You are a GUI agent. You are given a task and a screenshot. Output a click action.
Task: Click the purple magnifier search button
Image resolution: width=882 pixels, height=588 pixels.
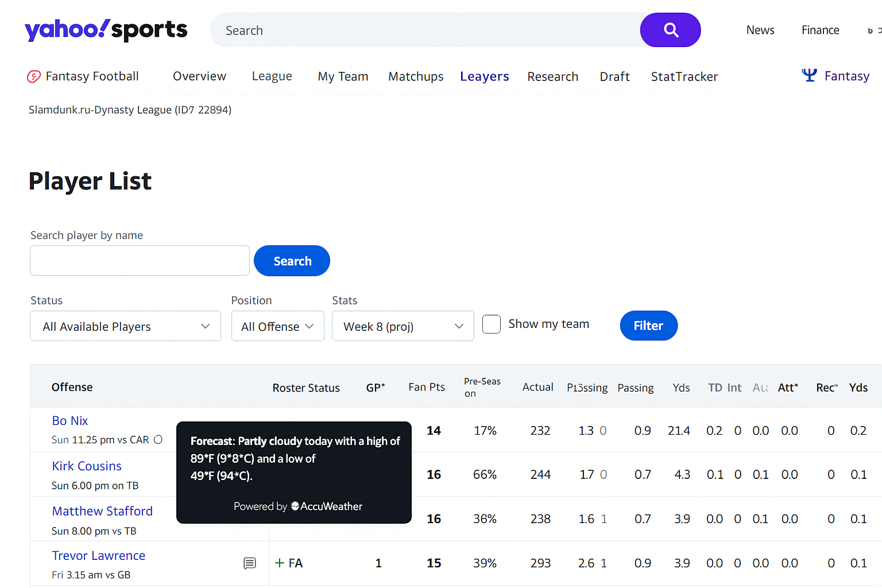670,30
